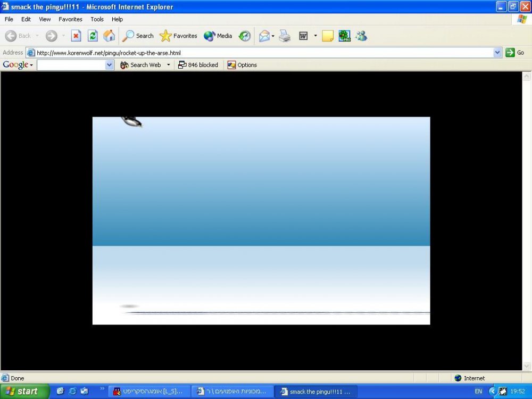This screenshot has width=532, height=399.
Task: Click the yellow note toolbar icon
Action: (x=327, y=36)
